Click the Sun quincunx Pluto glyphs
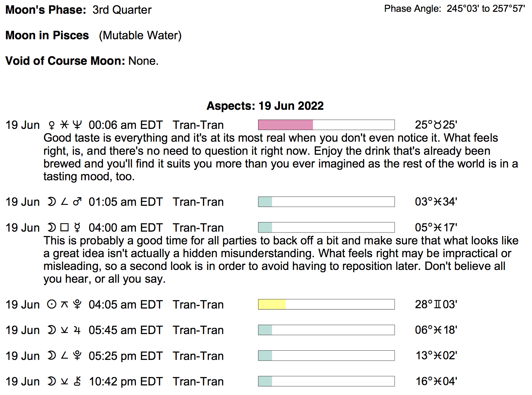This screenshot has height=395, width=532. 64,304
